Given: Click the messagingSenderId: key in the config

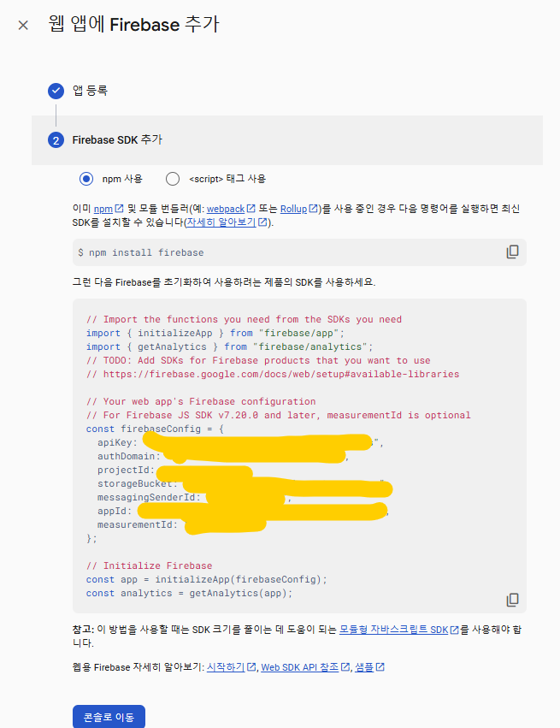Looking at the screenshot, I should coord(149,498).
